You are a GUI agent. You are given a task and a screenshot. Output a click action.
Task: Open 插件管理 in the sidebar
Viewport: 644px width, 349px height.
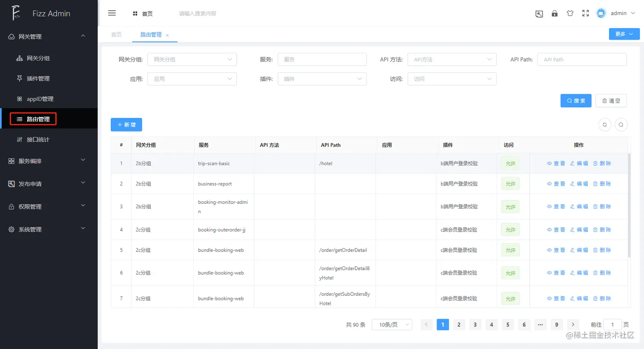tap(49, 78)
